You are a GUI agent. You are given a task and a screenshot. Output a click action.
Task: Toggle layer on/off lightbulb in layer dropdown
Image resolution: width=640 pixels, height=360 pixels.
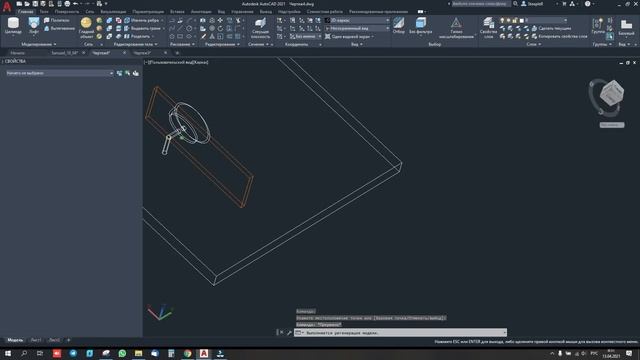click(x=502, y=20)
